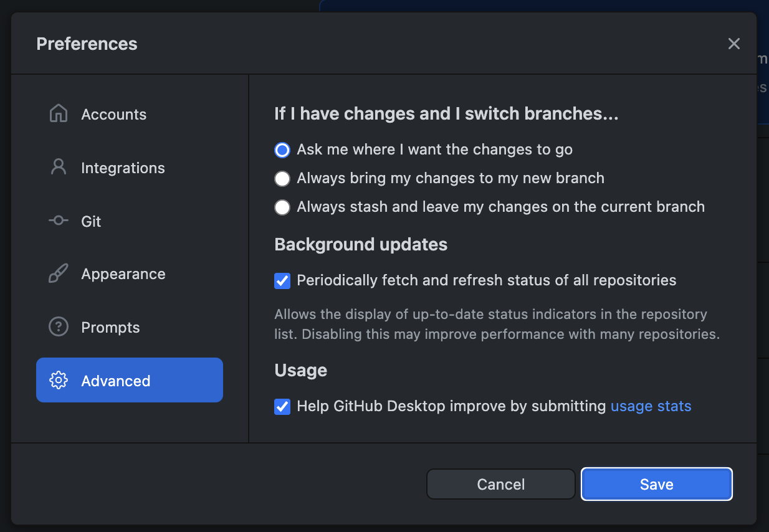
Task: Show the Appearance tab
Action: (x=130, y=274)
